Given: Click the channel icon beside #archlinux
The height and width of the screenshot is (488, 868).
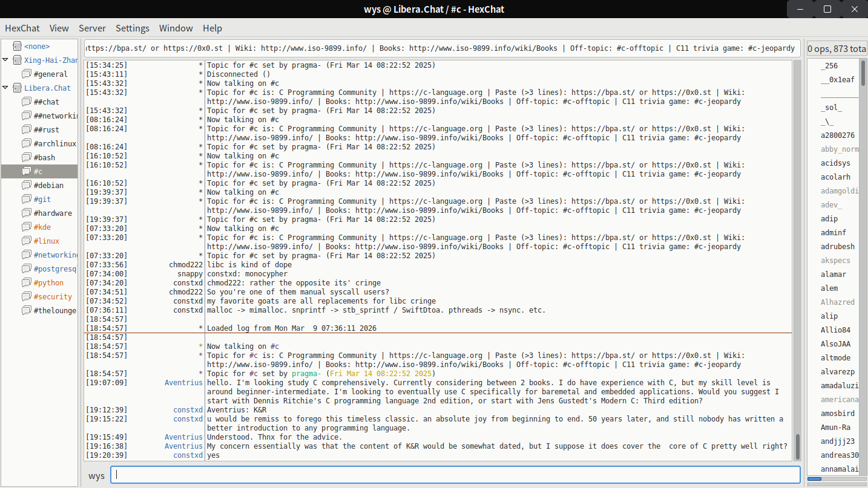Looking at the screenshot, I should pos(27,143).
